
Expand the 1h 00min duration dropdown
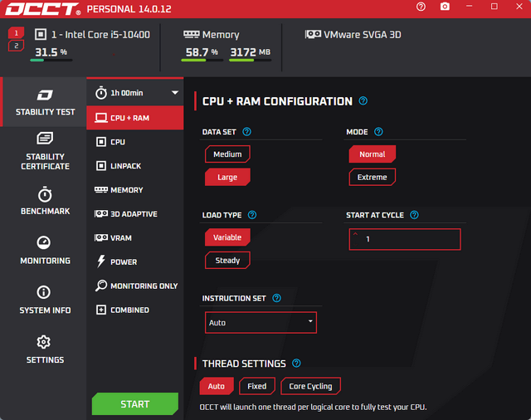[x=175, y=92]
